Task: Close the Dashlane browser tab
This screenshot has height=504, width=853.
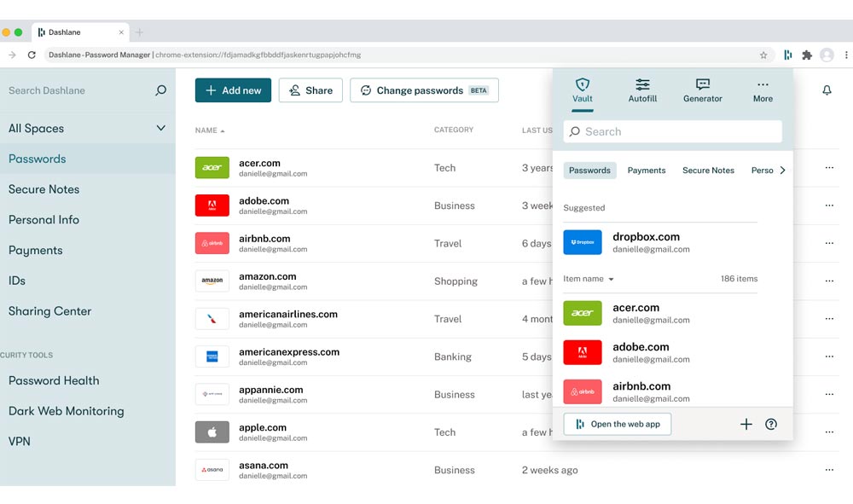Action: 121,32
